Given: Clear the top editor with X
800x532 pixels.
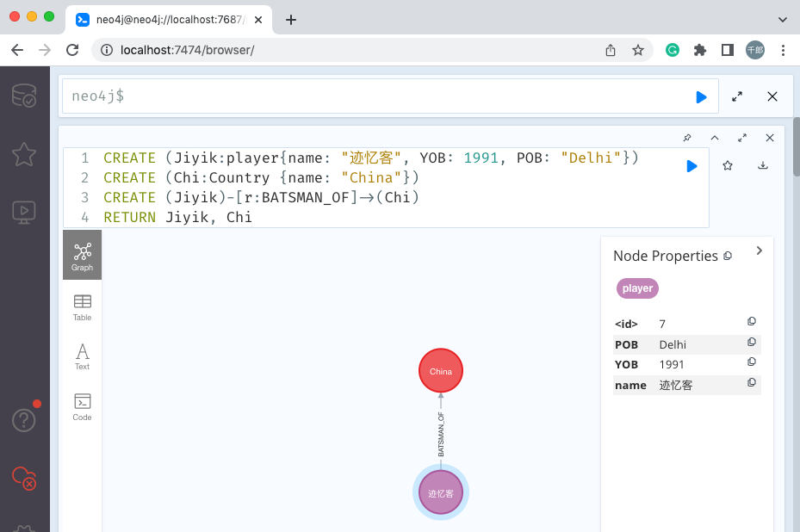Looking at the screenshot, I should coord(772,96).
